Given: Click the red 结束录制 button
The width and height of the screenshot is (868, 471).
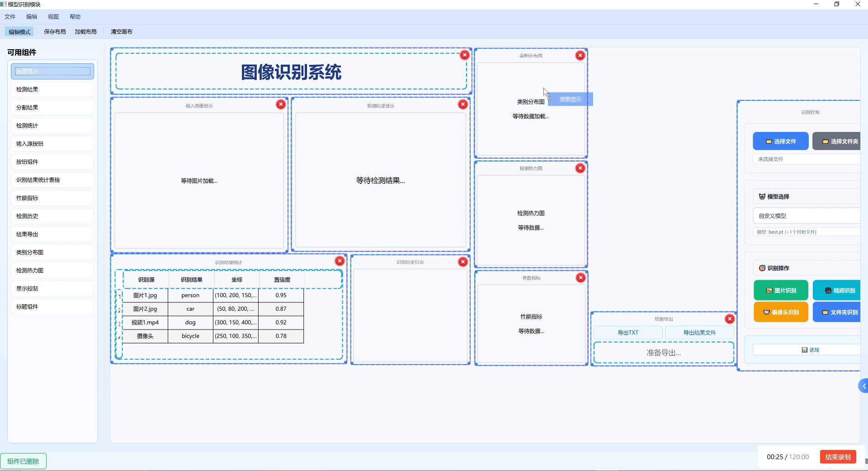Looking at the screenshot, I should 838,457.
